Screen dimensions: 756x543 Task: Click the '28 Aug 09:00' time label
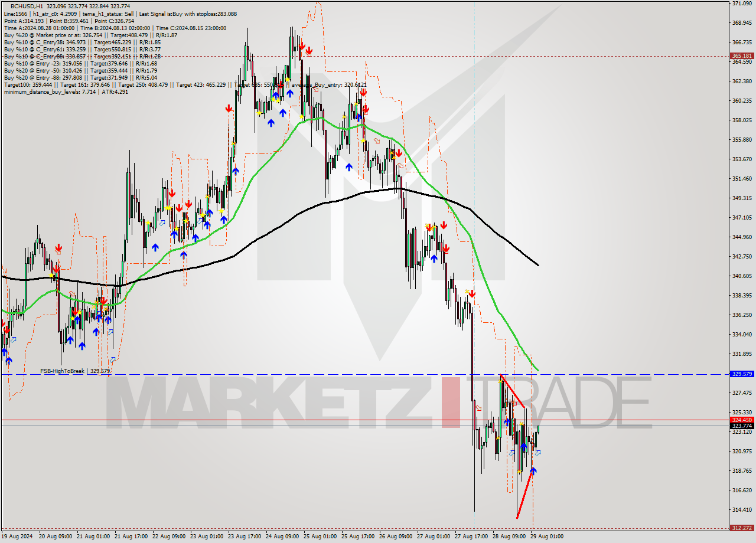(x=509, y=537)
